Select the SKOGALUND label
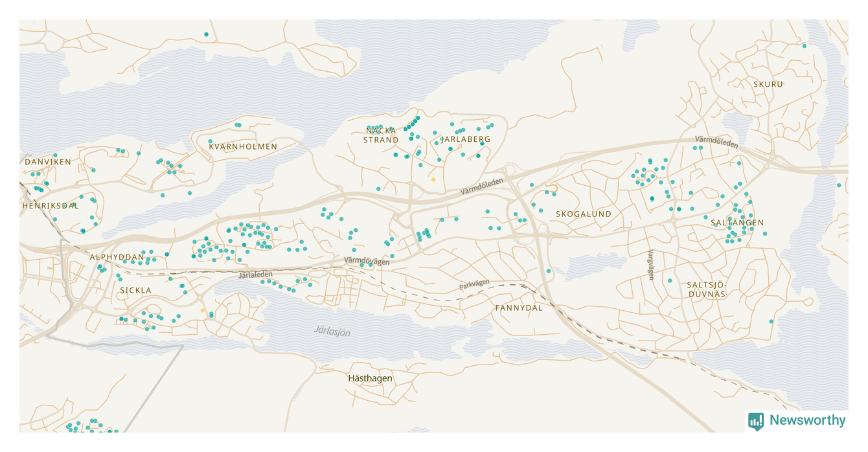This screenshot has width=868, height=452. click(x=583, y=214)
